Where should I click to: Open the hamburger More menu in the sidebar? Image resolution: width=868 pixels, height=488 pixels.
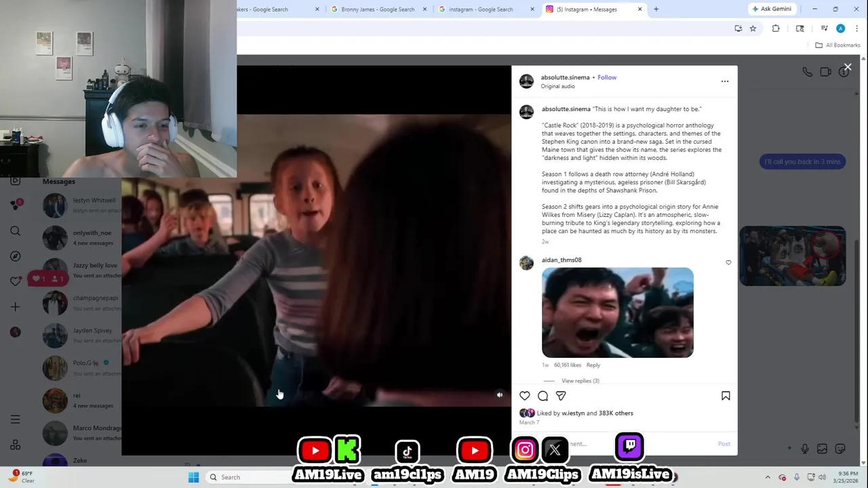click(x=16, y=420)
